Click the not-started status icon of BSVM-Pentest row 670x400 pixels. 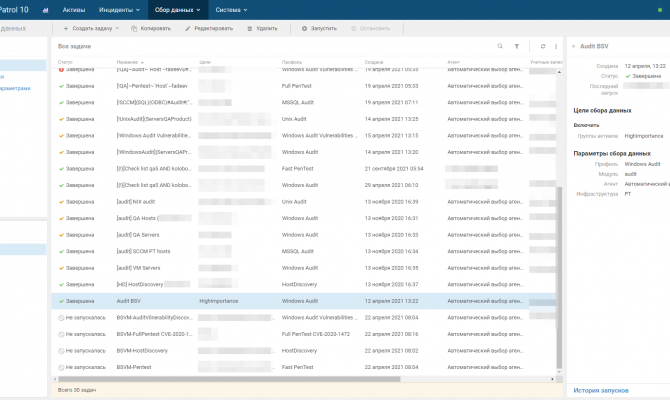coord(61,368)
